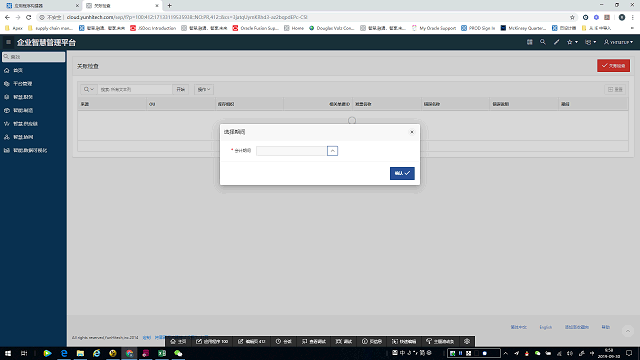Click View Debug in developer toolbar

coord(314,342)
